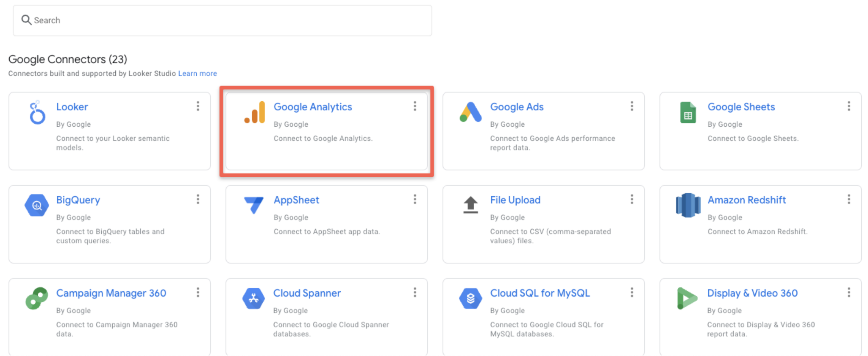
Task: Click the Cloud Spanner icon
Action: tap(253, 298)
